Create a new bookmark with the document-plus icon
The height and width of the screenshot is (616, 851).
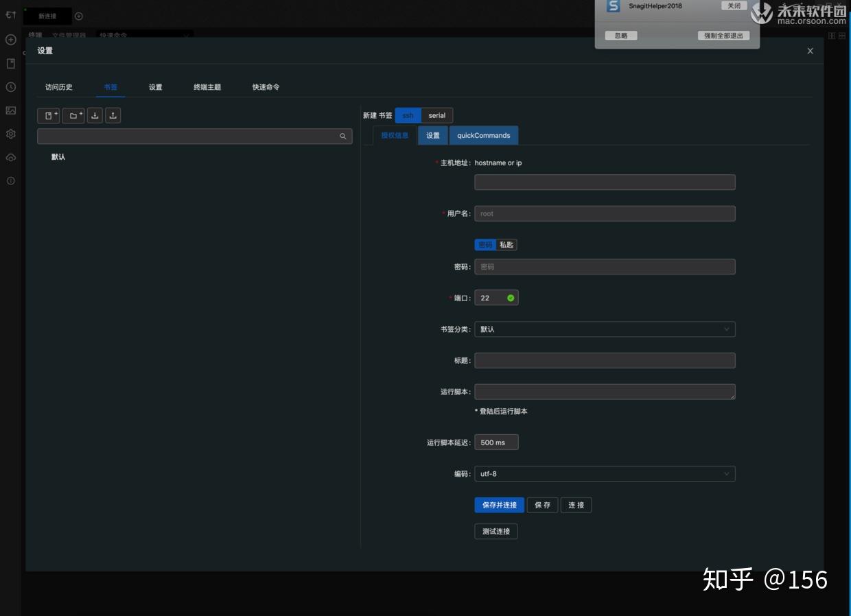pos(49,115)
